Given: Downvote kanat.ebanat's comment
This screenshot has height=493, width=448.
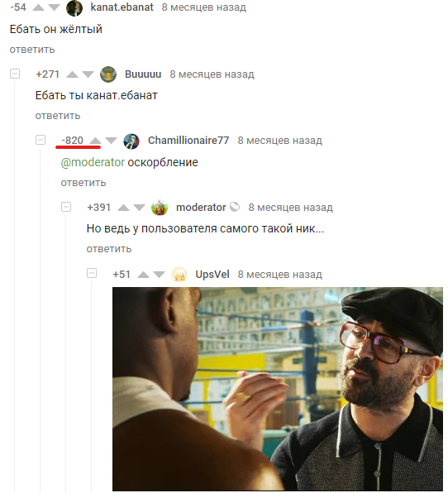Looking at the screenshot, I should pos(55,7).
